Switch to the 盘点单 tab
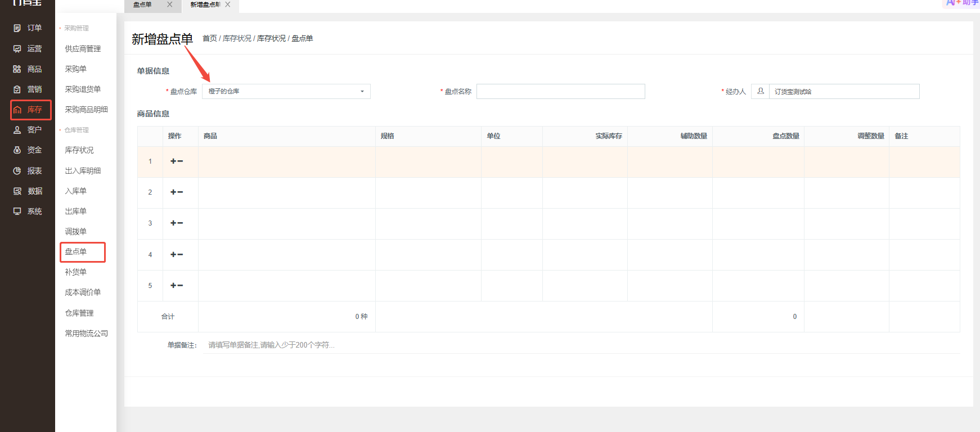The height and width of the screenshot is (432, 980). click(142, 4)
